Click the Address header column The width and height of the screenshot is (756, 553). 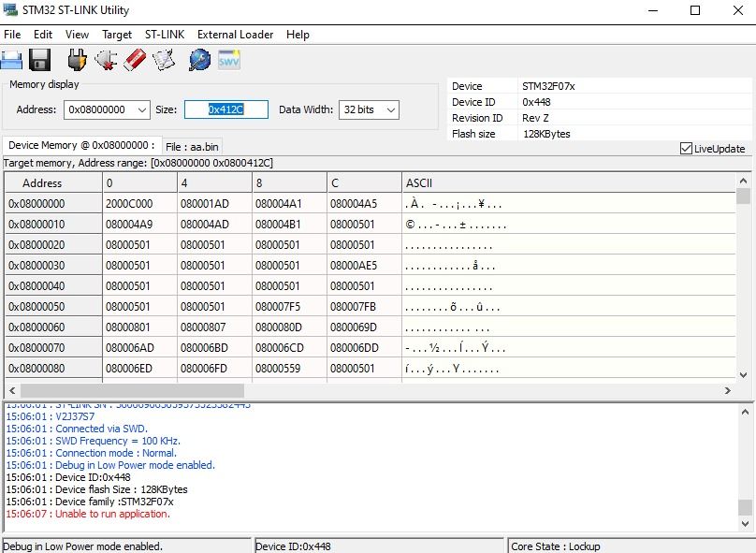pos(53,183)
